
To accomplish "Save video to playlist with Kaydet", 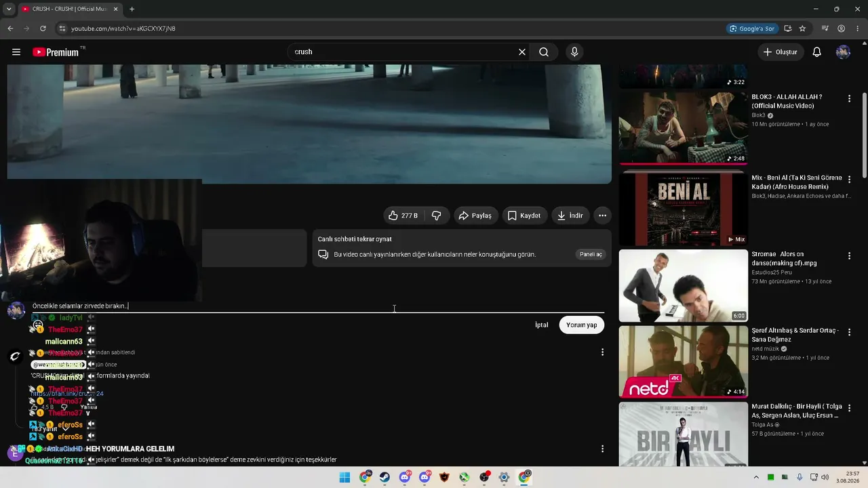I will click(x=525, y=216).
